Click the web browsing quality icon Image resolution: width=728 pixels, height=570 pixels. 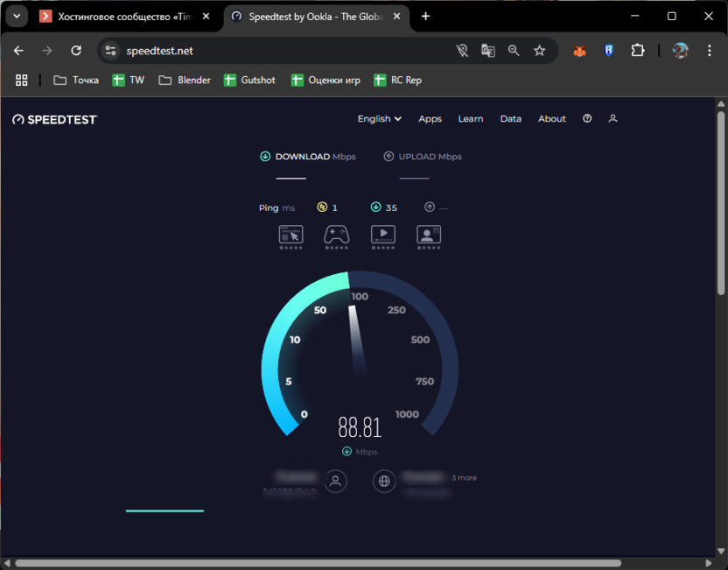coord(290,234)
